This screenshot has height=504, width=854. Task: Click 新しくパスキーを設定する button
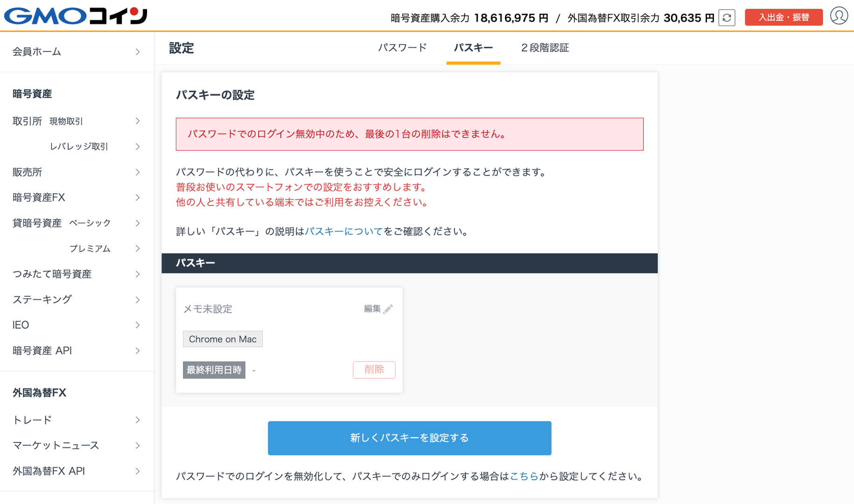point(409,438)
